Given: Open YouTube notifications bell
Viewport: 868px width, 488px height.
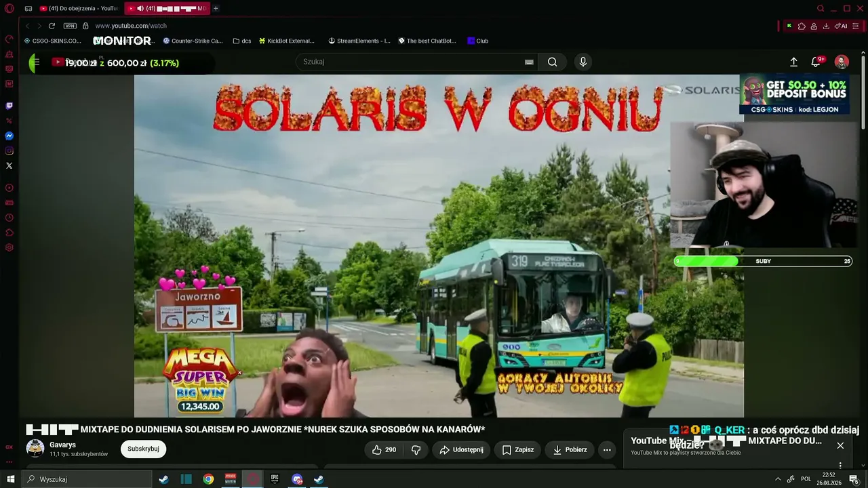Looking at the screenshot, I should click(x=816, y=62).
